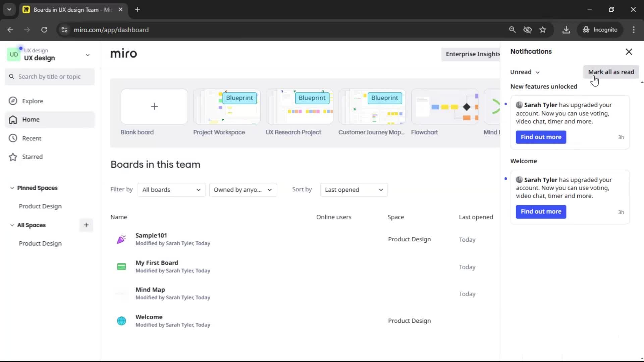Click the Explore compass icon in sidebar
Viewport: 644px width, 362px height.
click(x=13, y=101)
